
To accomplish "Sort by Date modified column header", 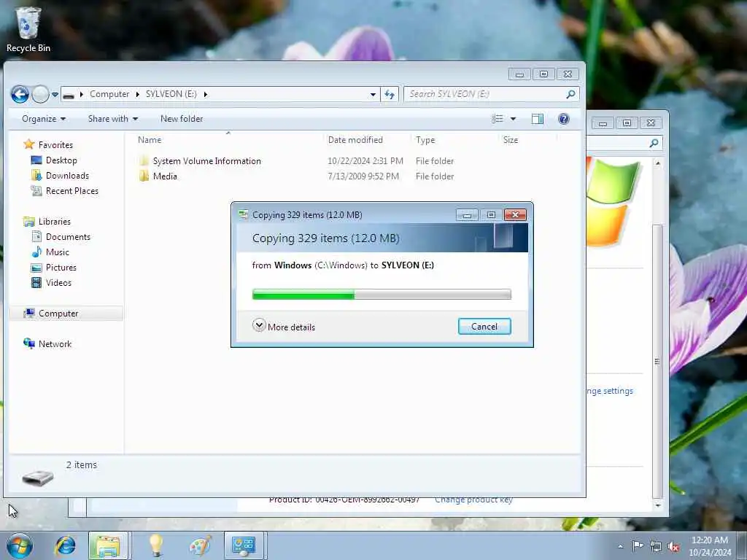I will point(355,140).
